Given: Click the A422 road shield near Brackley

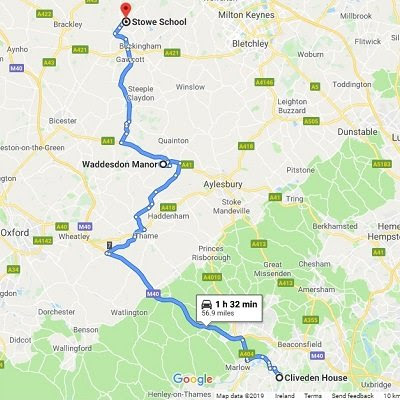Looking at the screenshot, I should 44,14.
